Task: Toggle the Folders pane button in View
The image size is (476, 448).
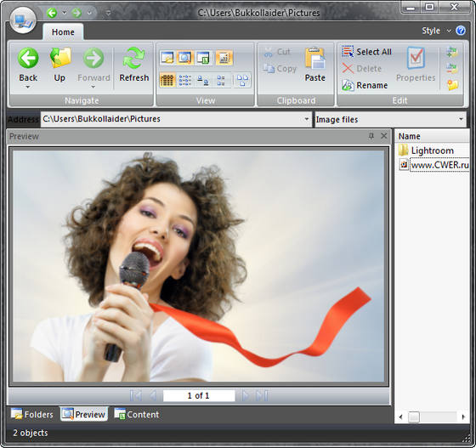Action: point(167,57)
